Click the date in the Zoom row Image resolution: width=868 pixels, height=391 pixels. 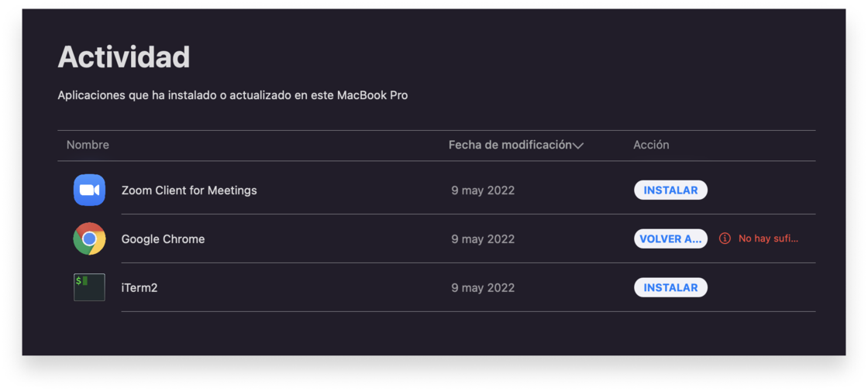(x=483, y=190)
